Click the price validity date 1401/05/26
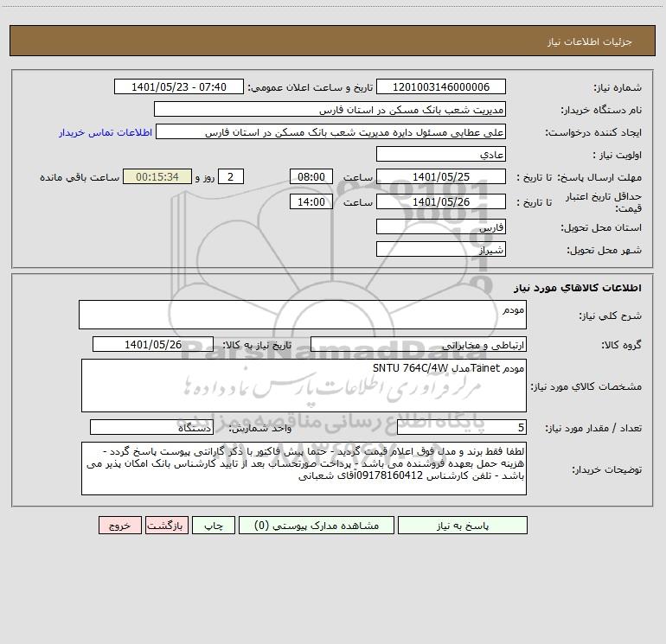666x644 pixels. click(x=441, y=201)
